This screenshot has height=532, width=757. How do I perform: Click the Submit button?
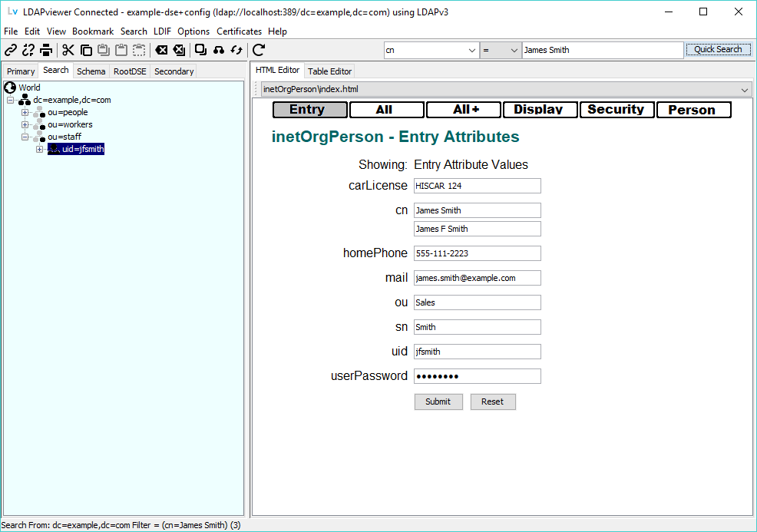(x=438, y=401)
